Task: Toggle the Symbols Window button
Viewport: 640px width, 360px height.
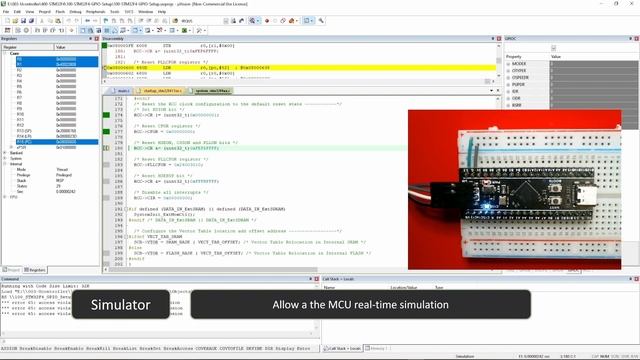Action: 98,30
